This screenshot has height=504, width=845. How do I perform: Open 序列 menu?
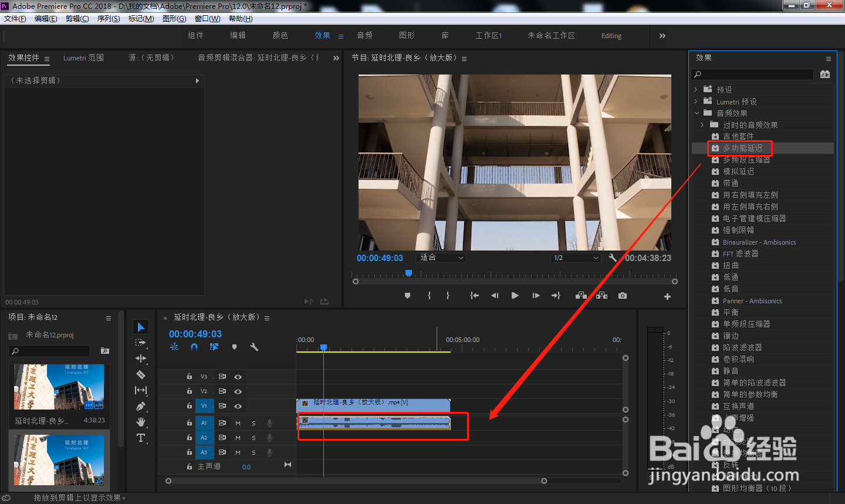click(109, 19)
